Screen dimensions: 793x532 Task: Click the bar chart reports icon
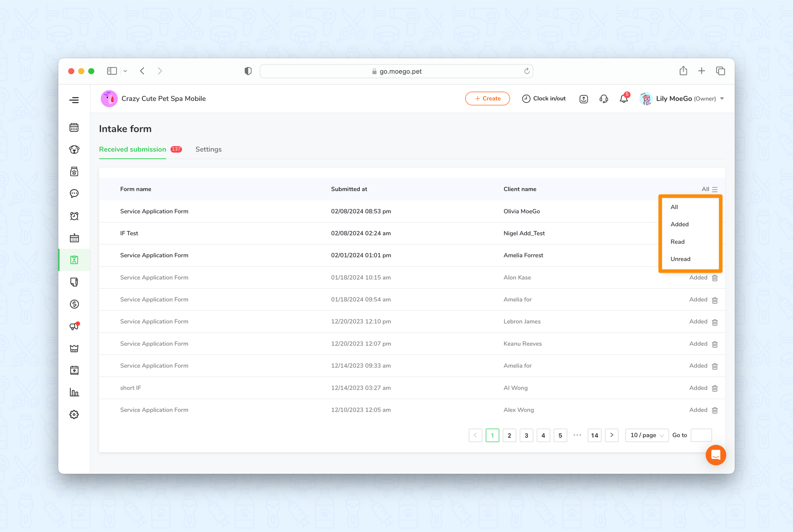[74, 393]
